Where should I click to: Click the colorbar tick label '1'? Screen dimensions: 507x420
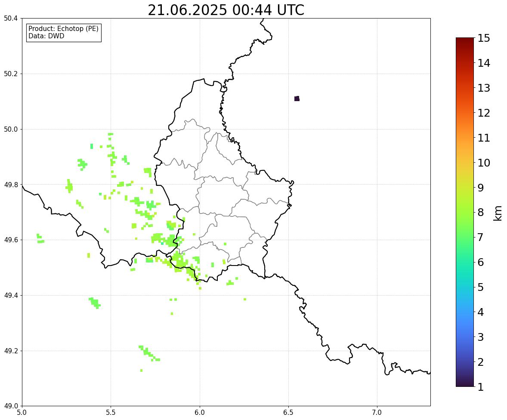(480, 387)
